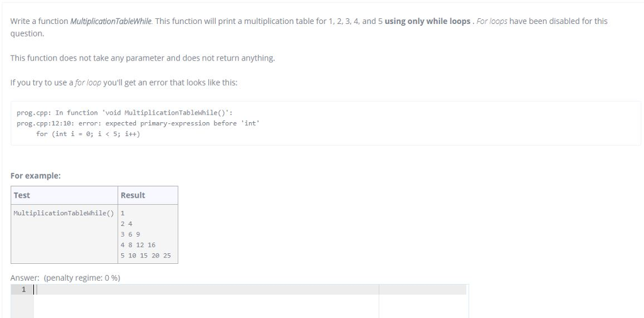Click the Result column header
Image resolution: width=644 pixels, height=318 pixels.
coord(133,195)
